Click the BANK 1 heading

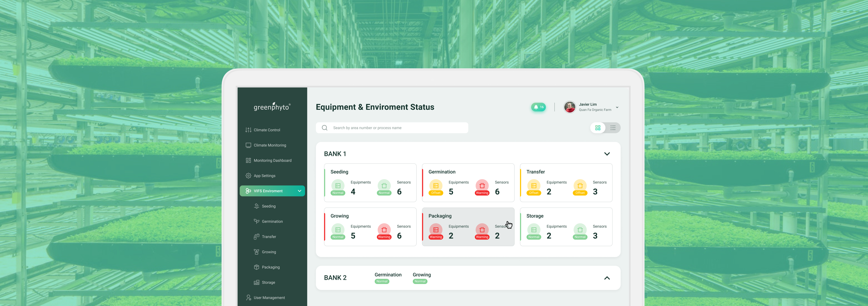[335, 154]
